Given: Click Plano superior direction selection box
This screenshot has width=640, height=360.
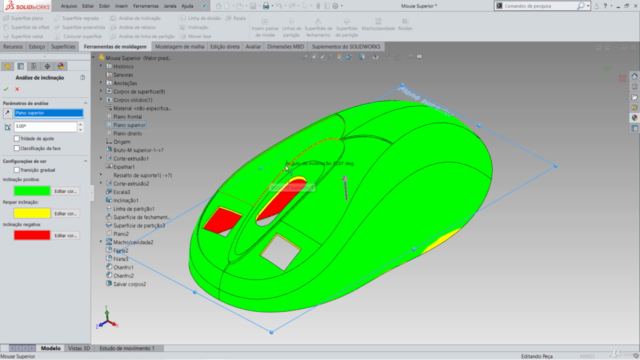Looking at the screenshot, I should pyautogui.click(x=49, y=113).
